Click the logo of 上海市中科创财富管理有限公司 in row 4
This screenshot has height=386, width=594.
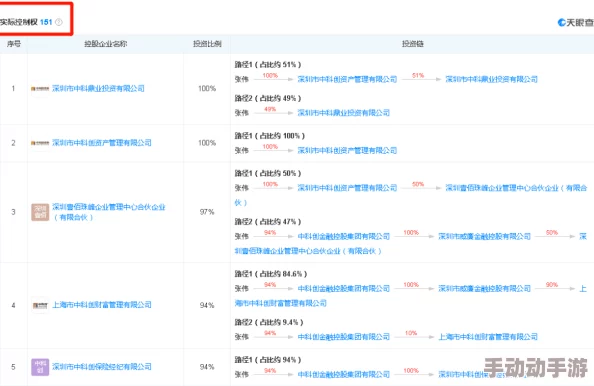click(40, 305)
